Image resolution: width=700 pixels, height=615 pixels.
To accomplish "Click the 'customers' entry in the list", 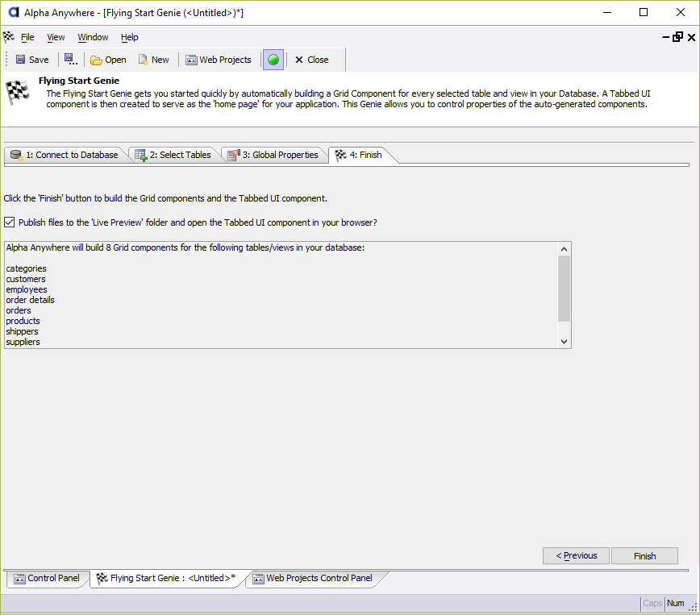I will (26, 279).
